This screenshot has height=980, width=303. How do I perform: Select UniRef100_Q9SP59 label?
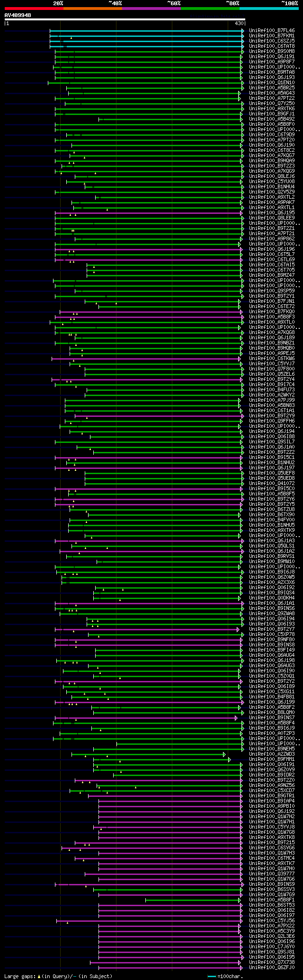click(272, 291)
